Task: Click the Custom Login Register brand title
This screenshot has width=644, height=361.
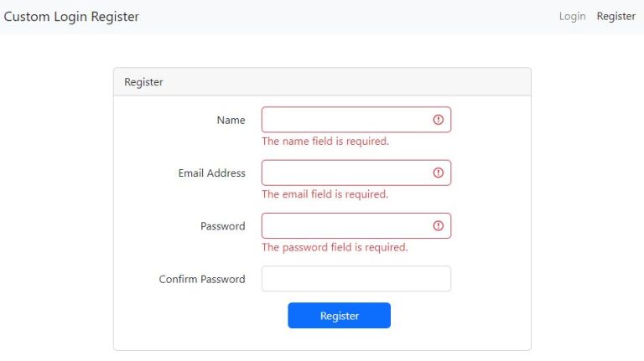Action: 71,17
